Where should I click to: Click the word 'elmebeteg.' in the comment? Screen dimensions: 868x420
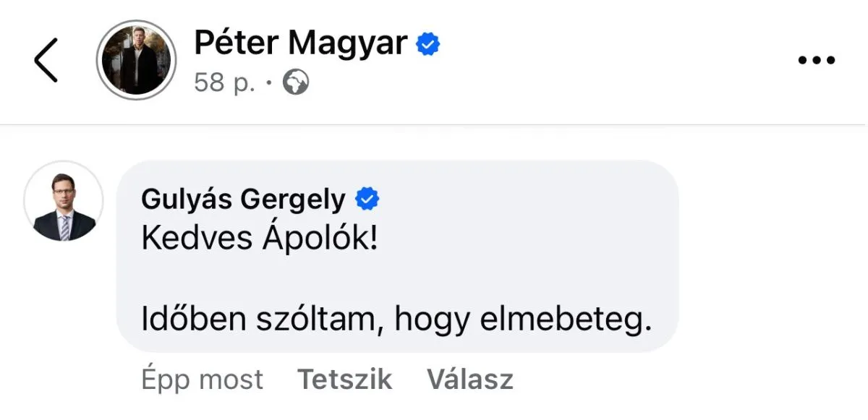[x=558, y=320]
